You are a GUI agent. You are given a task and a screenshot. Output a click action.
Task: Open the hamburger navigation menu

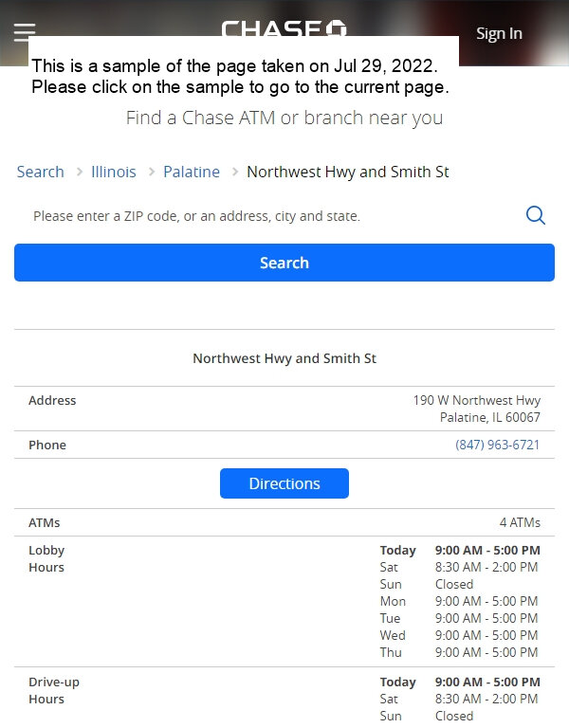pos(25,32)
